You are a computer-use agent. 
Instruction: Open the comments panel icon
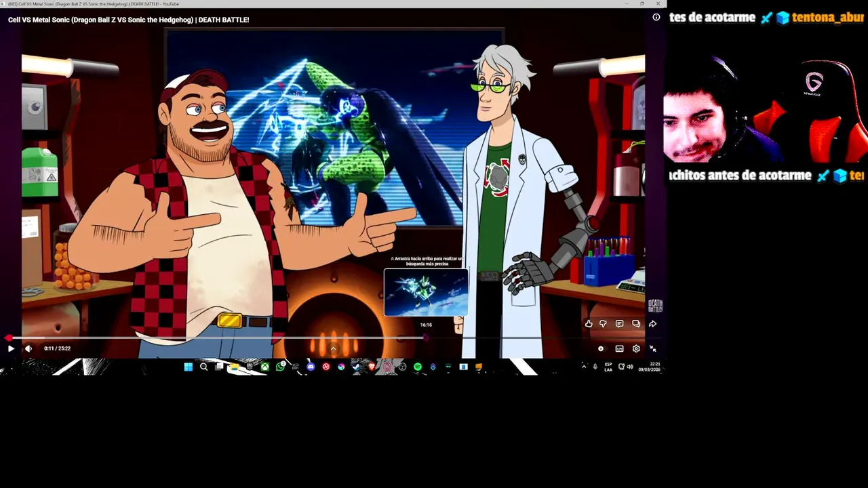(x=619, y=324)
